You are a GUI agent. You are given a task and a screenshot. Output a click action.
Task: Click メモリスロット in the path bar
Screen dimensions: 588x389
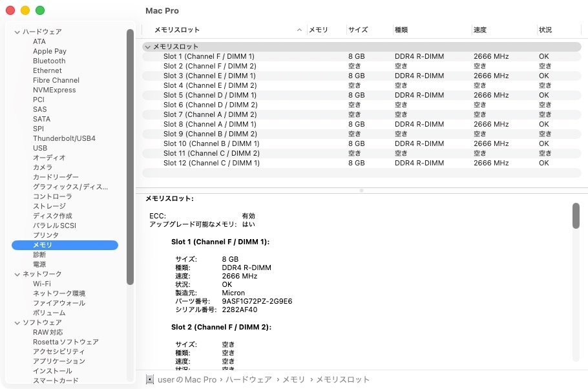(x=342, y=379)
